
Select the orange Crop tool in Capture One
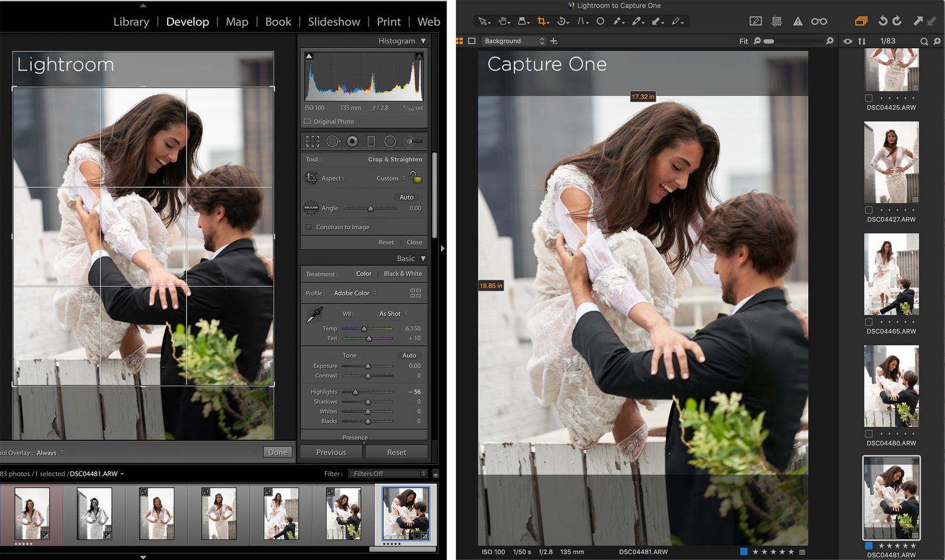pos(542,21)
